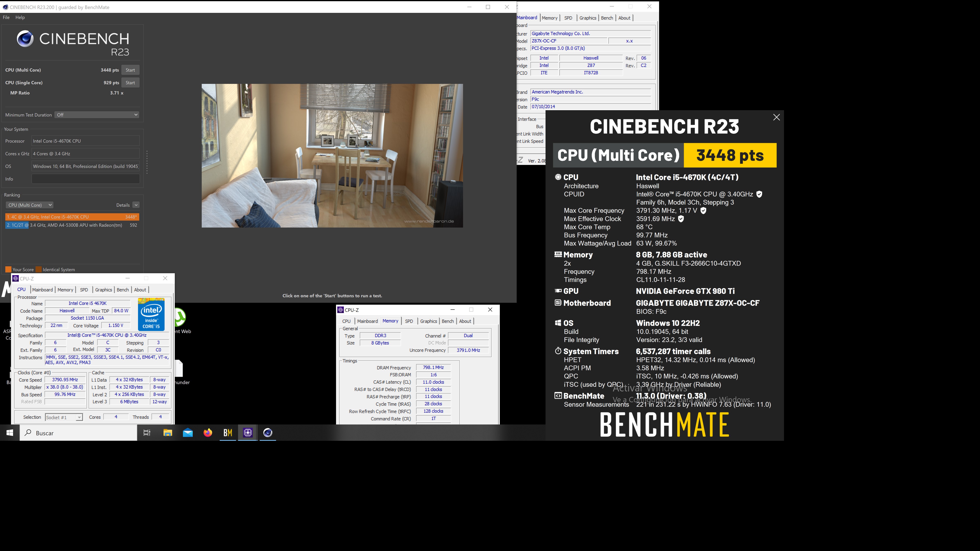Screen dimensions: 980x551
Task: Select Graphics tab in CPU-Z Memory window
Action: pos(428,321)
